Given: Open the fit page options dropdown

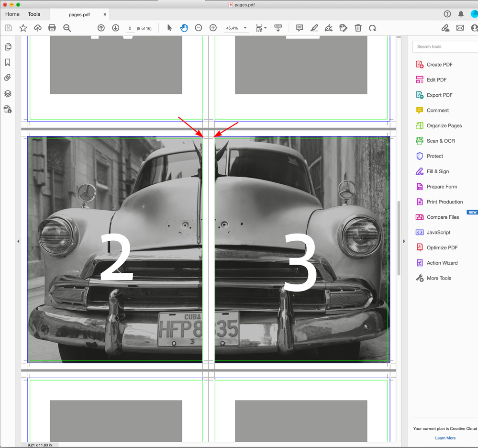Looking at the screenshot, I should tap(261, 28).
